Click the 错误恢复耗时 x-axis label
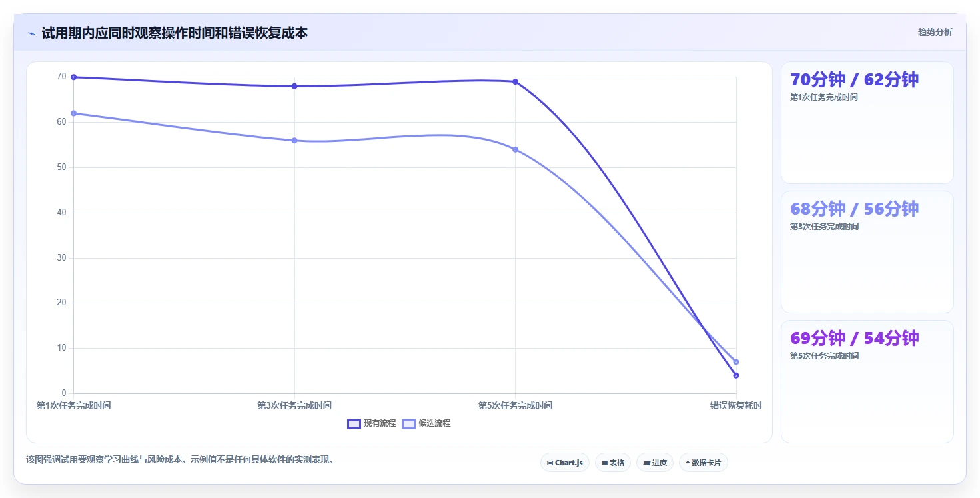The height and width of the screenshot is (498, 980). point(735,405)
